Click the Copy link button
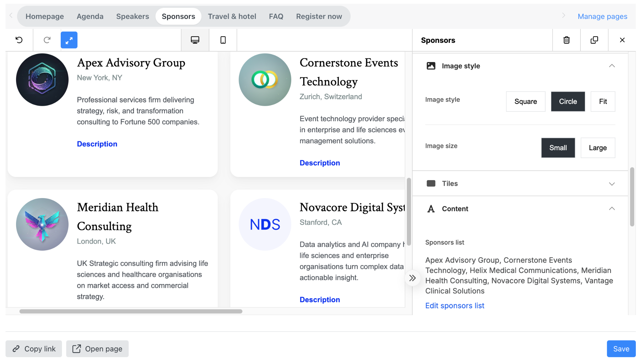 click(34, 349)
